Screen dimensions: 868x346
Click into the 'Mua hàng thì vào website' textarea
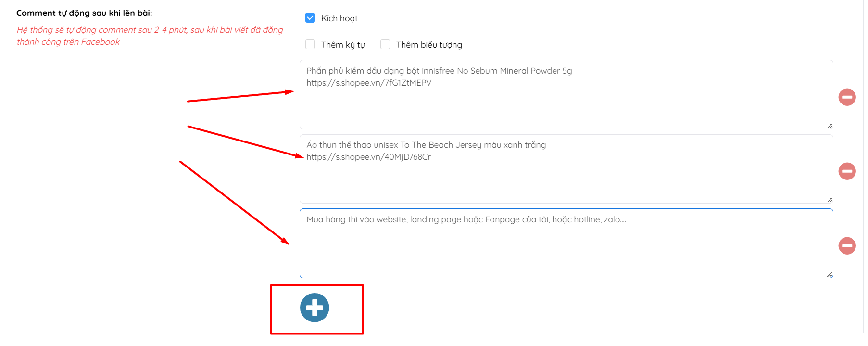pos(566,243)
